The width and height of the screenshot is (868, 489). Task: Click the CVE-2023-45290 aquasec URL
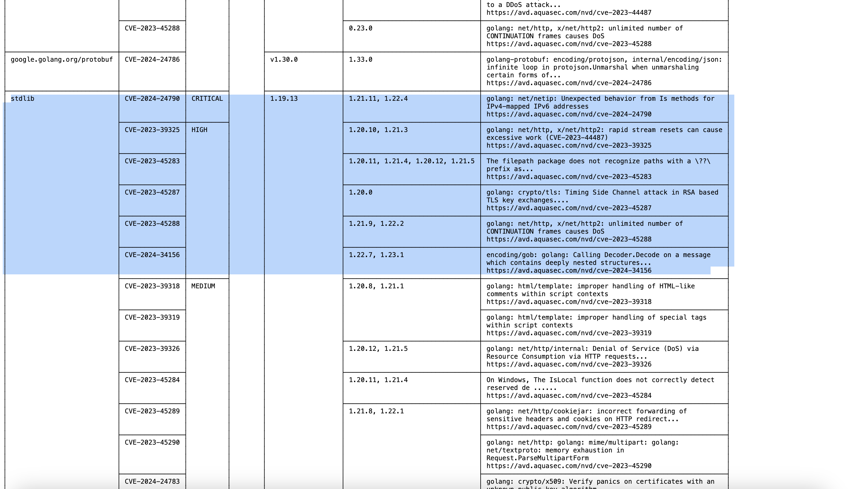(569, 466)
